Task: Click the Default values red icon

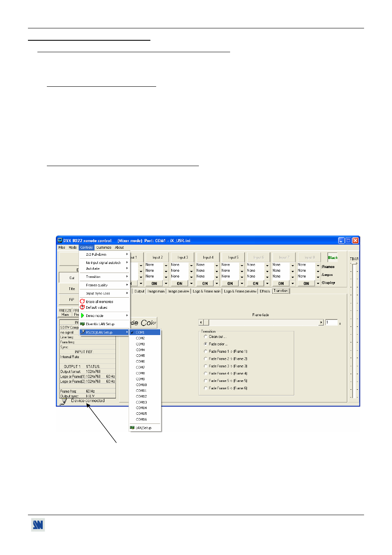Action: point(82,307)
